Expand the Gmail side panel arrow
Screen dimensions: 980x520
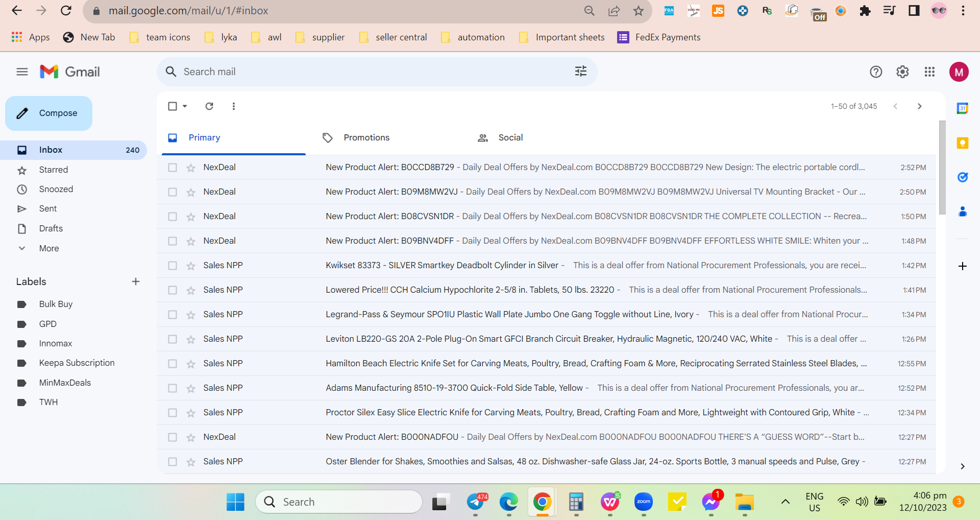tap(963, 466)
